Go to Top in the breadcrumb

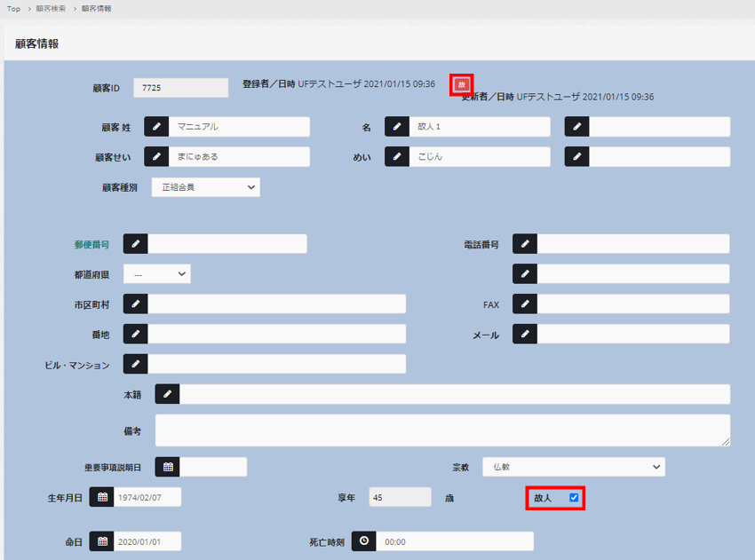(x=13, y=9)
